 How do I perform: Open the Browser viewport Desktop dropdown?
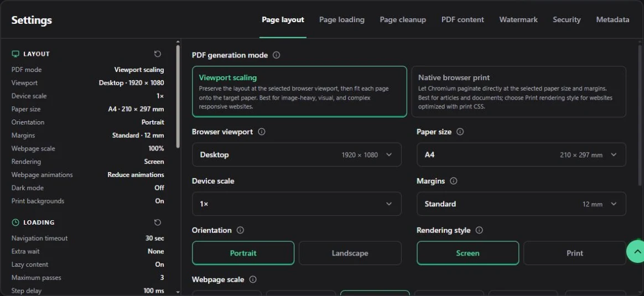[297, 155]
